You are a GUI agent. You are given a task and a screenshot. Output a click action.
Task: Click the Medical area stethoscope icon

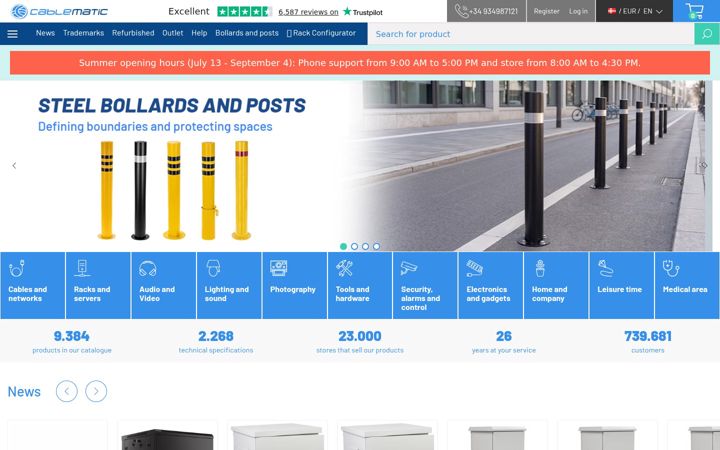click(671, 268)
